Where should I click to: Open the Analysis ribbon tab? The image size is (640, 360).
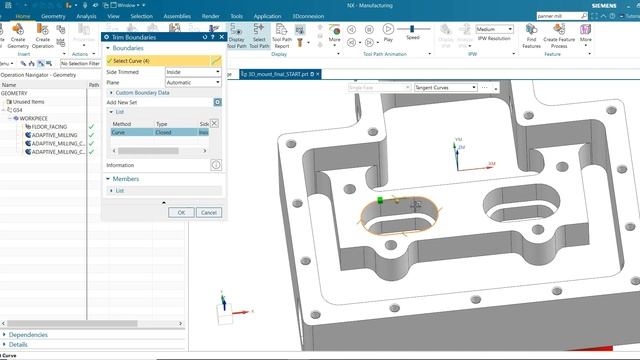(x=86, y=16)
